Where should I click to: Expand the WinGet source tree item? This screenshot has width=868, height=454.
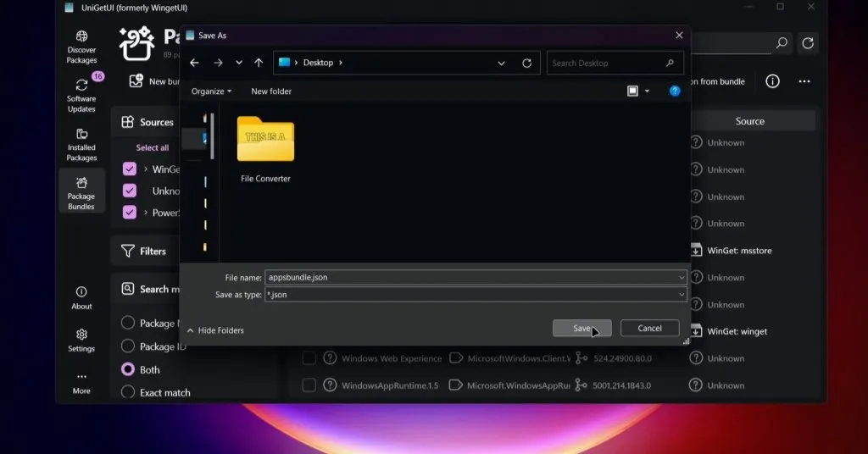146,169
